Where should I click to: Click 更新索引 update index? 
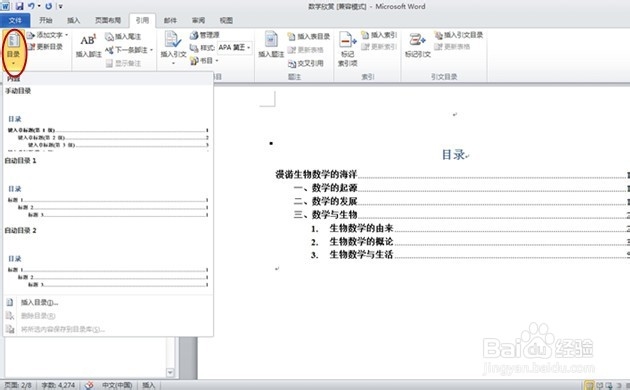click(x=379, y=47)
